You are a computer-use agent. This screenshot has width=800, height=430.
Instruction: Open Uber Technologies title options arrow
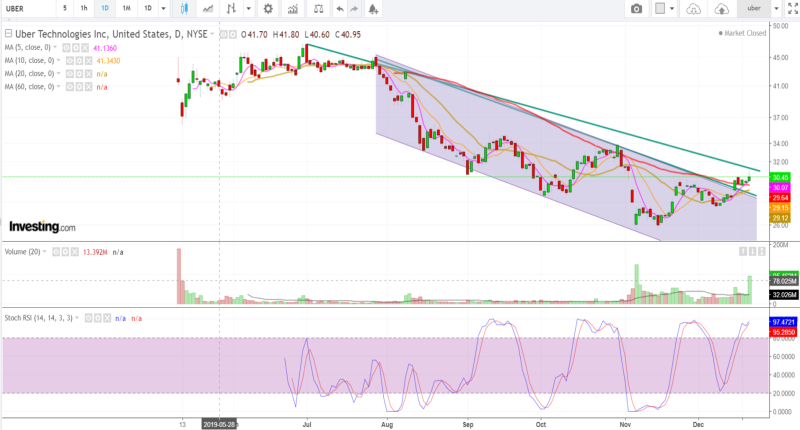pyautogui.click(x=213, y=34)
